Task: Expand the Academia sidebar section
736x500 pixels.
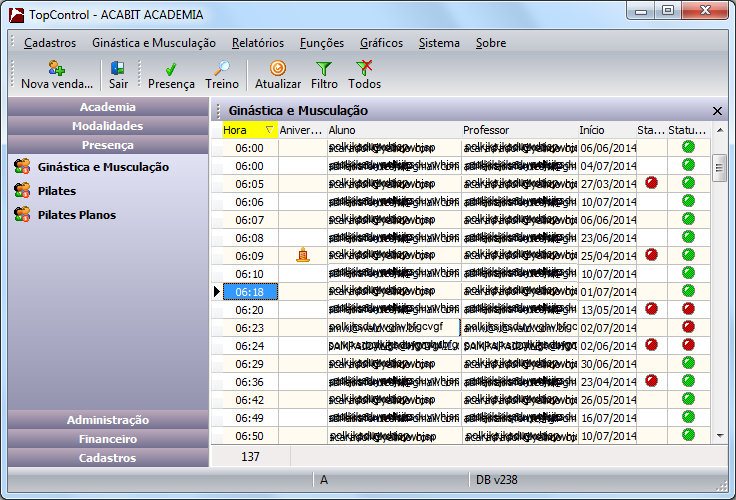Action: pos(108,107)
